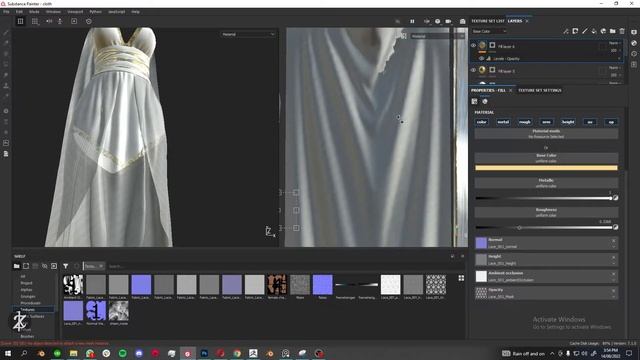Switch to Texture Set Settings tab
640x360 pixels.
[540, 90]
